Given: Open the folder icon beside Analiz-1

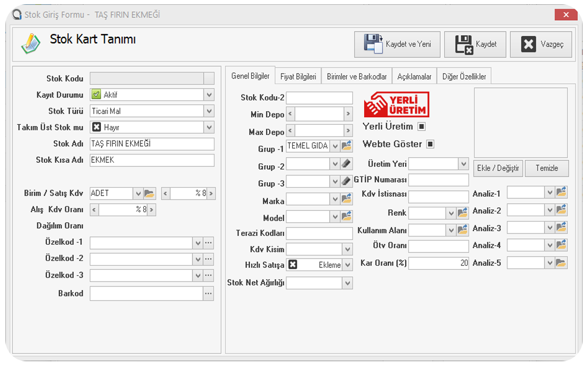Looking at the screenshot, I should point(561,193).
